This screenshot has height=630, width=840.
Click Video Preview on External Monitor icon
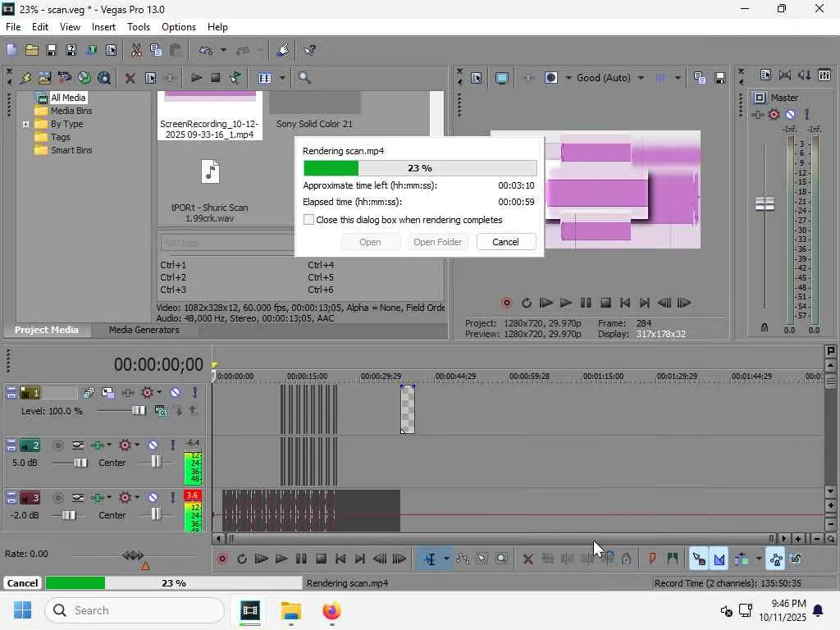[x=501, y=78]
